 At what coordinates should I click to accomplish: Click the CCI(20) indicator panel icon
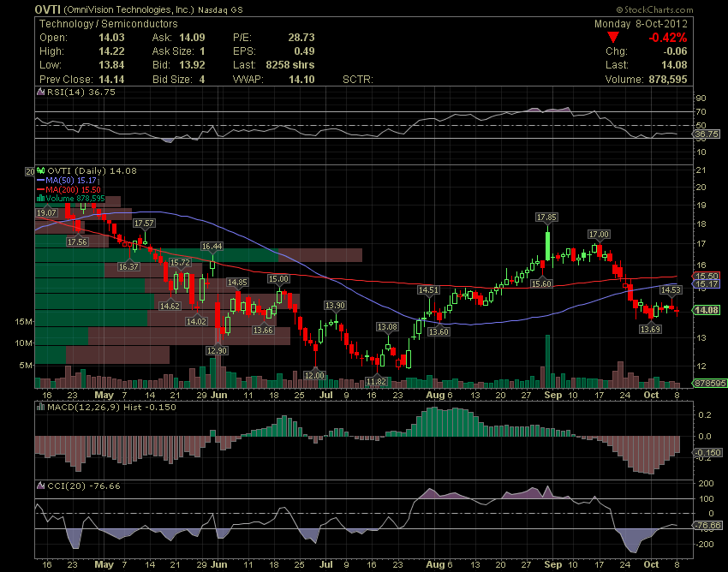(41, 486)
